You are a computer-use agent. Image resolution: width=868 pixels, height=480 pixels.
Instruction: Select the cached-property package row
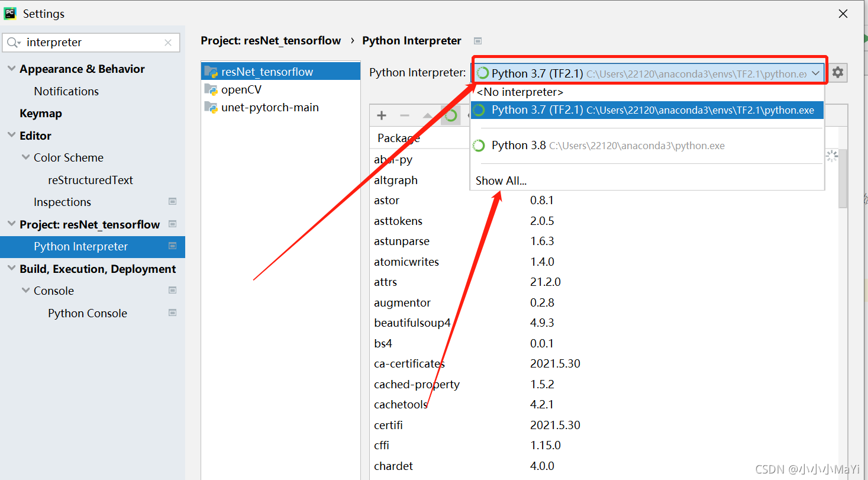[x=604, y=384]
